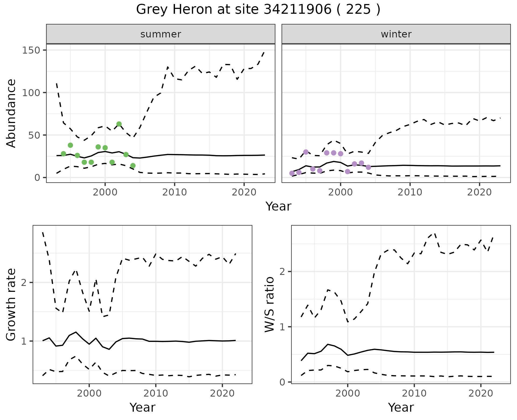Screen dimensions: 517x420
Task: Click the 2000 tick under W/S ratio plot
Action: click(x=348, y=393)
